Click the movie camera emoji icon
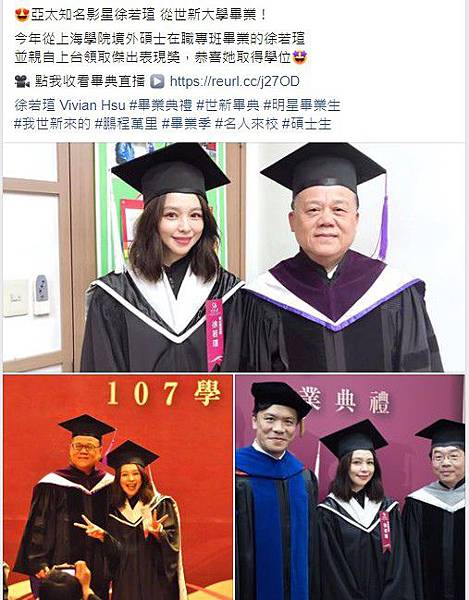 click(x=22, y=82)
